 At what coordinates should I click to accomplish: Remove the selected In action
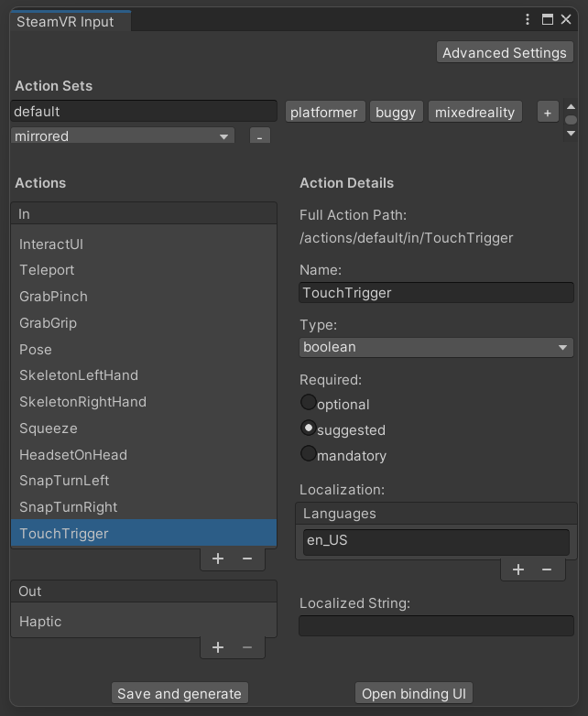coord(247,559)
